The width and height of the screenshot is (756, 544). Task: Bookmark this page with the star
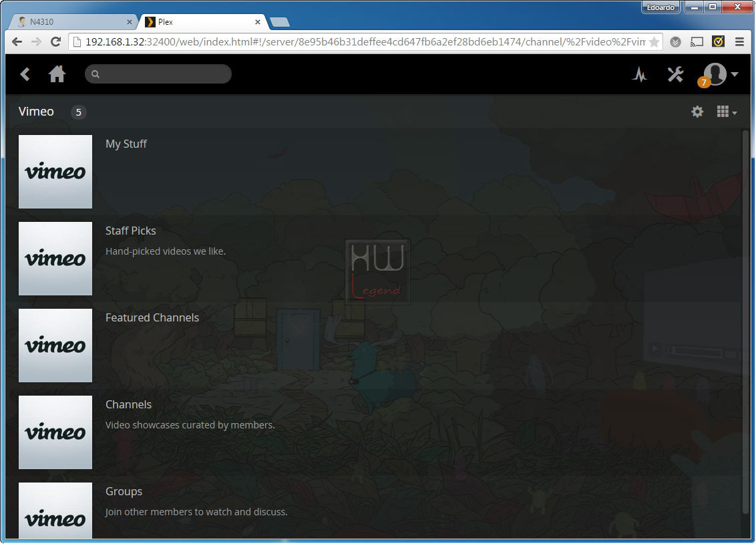click(x=654, y=42)
